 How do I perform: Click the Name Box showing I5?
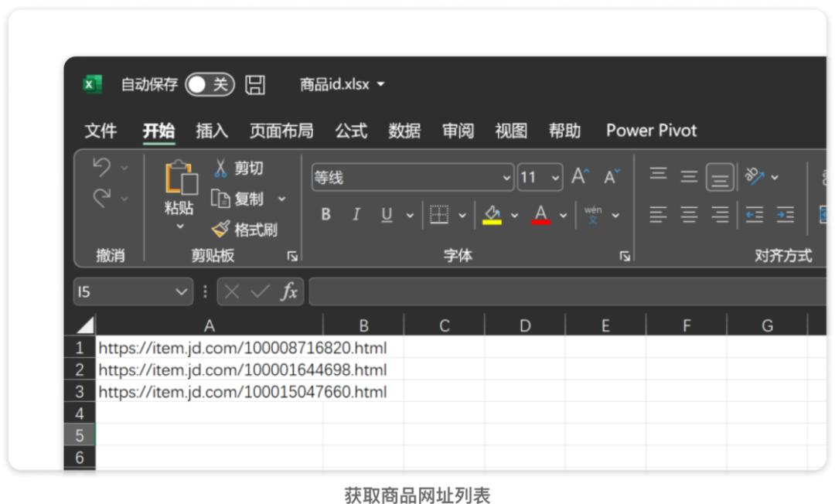(133, 291)
